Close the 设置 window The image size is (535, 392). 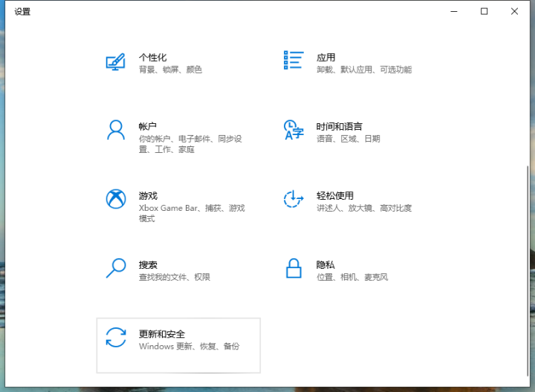coord(514,12)
